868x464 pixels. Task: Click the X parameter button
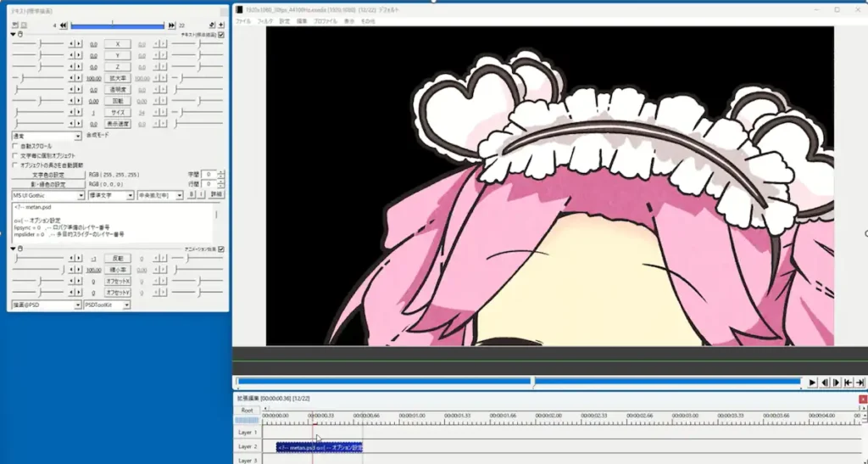[x=117, y=44]
